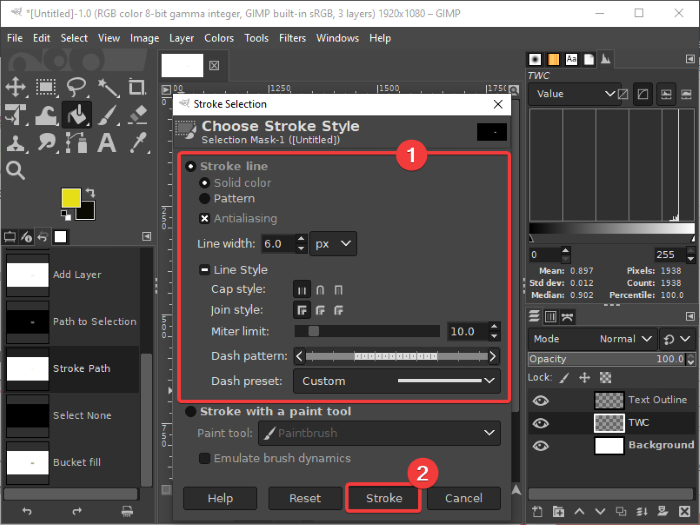Click the yellow foreground color swatch
This screenshot has height=525, width=700.
point(71,198)
